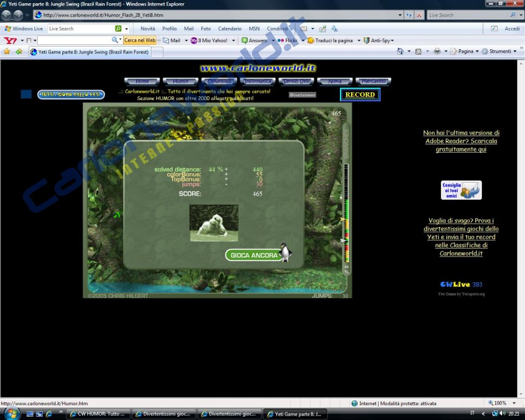Image resolution: width=525 pixels, height=420 pixels.
Task: Click the Humor site navigation button
Action: click(180, 81)
